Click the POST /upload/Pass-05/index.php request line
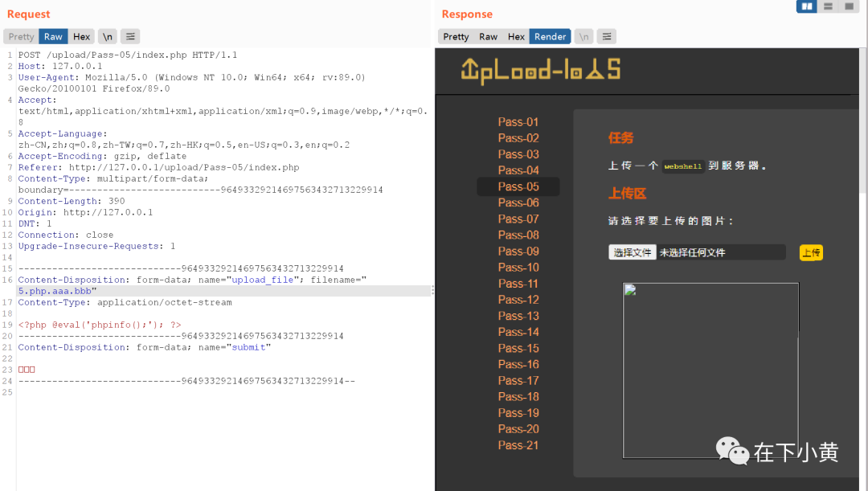868x491 pixels. (127, 55)
